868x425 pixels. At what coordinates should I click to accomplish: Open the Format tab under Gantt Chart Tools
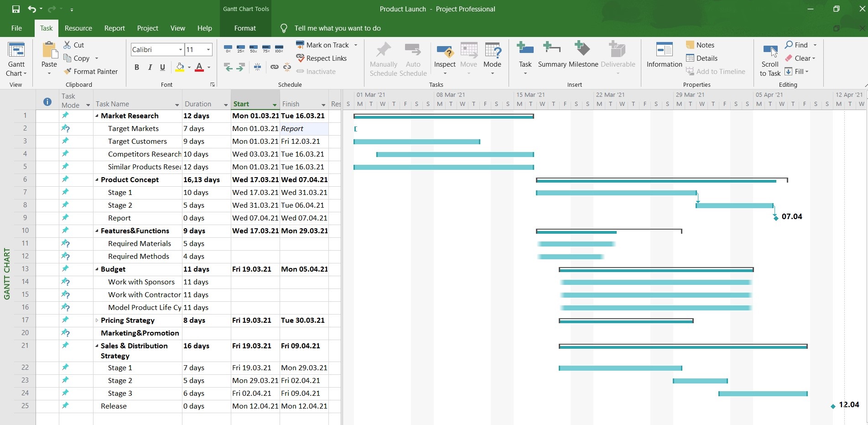coord(245,28)
